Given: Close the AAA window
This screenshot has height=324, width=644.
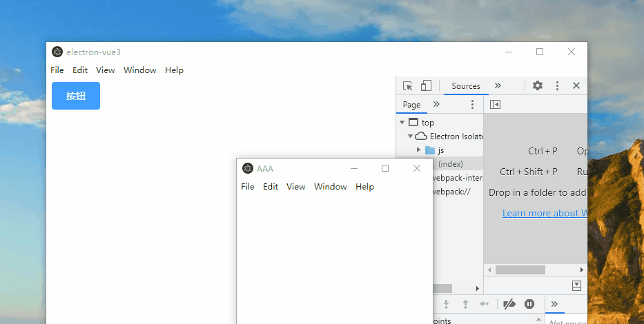Looking at the screenshot, I should click(x=417, y=168).
